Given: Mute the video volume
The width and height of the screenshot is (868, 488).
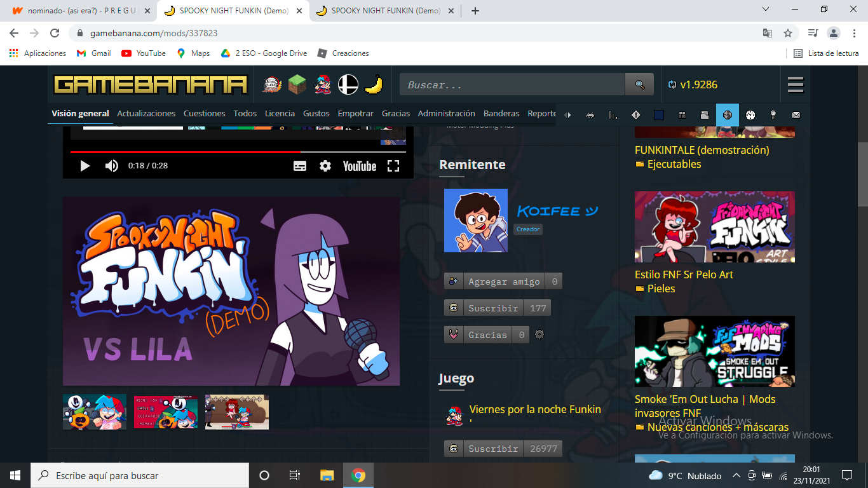Looking at the screenshot, I should point(112,166).
